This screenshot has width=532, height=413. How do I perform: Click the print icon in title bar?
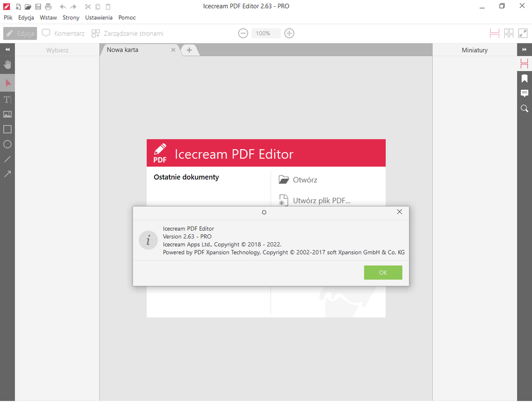point(48,6)
